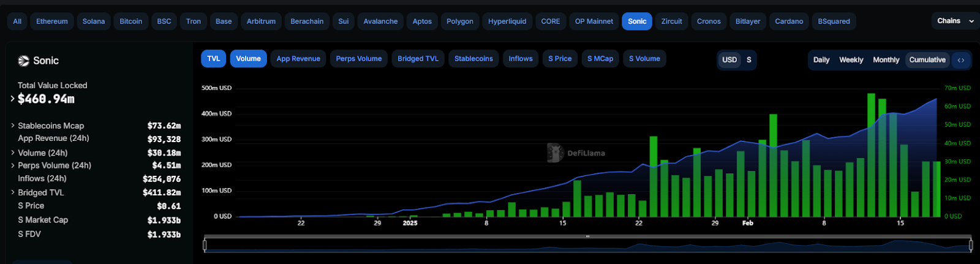Open the OP Mainnet chain page
This screenshot has height=264, width=980.
click(594, 21)
